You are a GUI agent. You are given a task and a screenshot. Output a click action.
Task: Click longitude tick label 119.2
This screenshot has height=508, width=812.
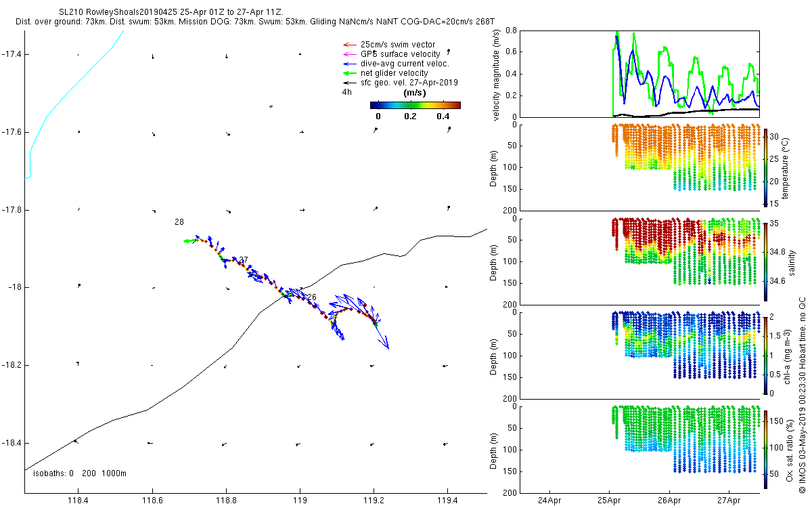(x=374, y=501)
